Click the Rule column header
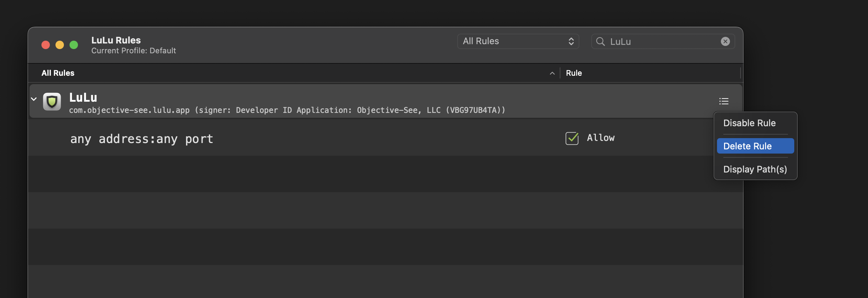This screenshot has width=868, height=298. pyautogui.click(x=574, y=73)
